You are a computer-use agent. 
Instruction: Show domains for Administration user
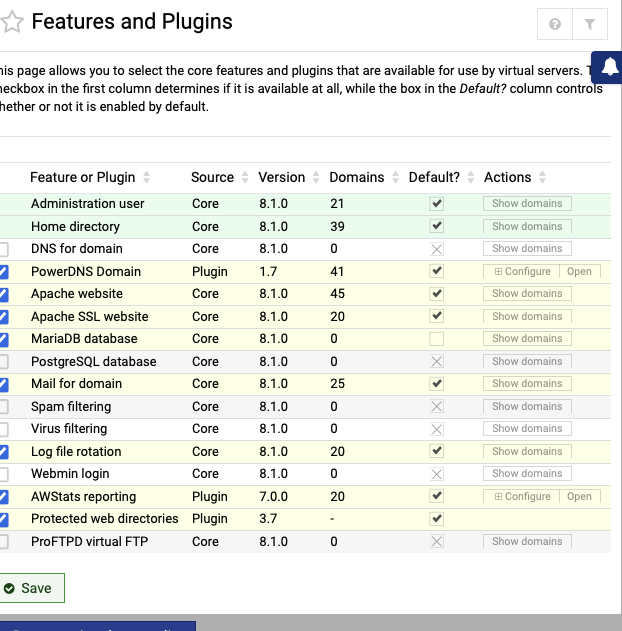click(x=527, y=204)
